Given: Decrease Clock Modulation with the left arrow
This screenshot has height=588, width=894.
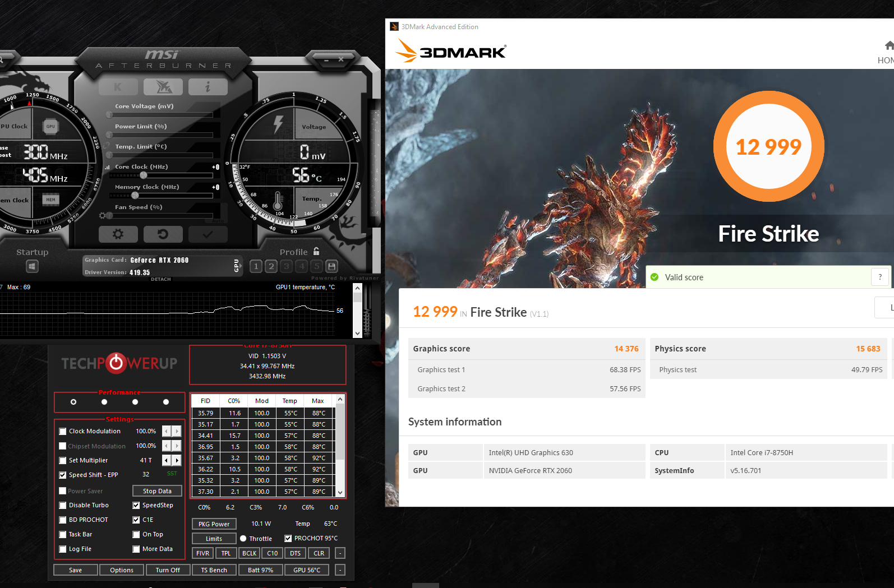Looking at the screenshot, I should point(167,431).
